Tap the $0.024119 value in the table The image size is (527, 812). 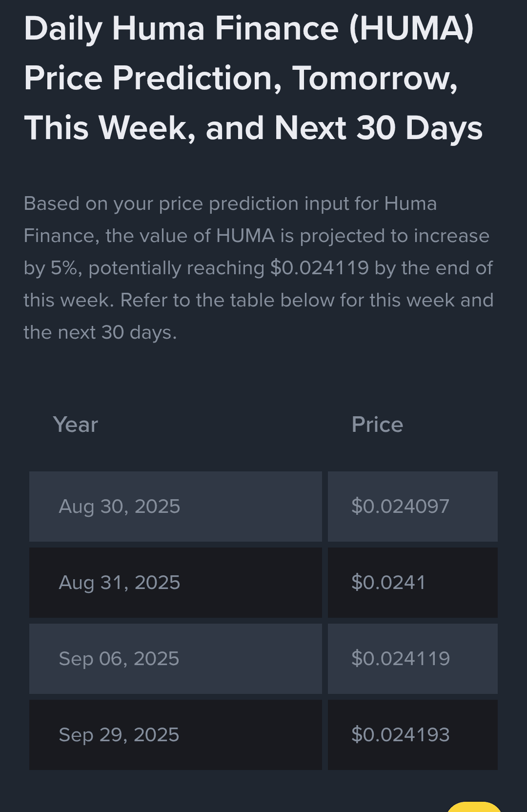[x=413, y=659]
